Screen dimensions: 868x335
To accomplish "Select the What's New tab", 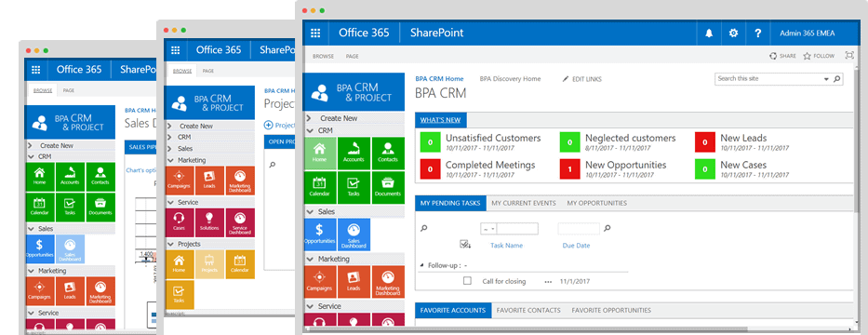I will point(441,120).
